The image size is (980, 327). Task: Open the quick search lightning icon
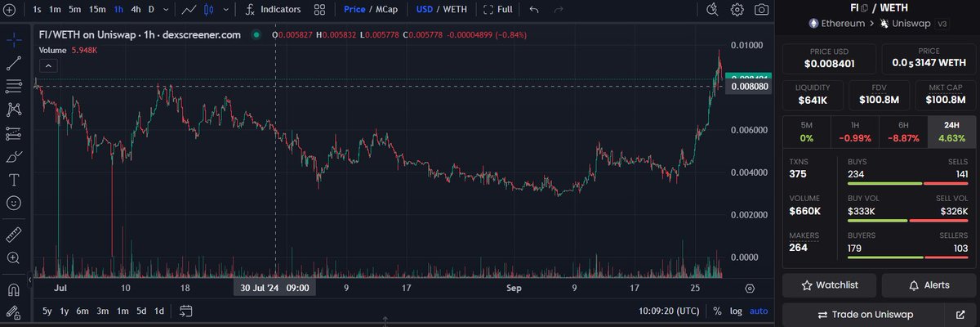713,10
